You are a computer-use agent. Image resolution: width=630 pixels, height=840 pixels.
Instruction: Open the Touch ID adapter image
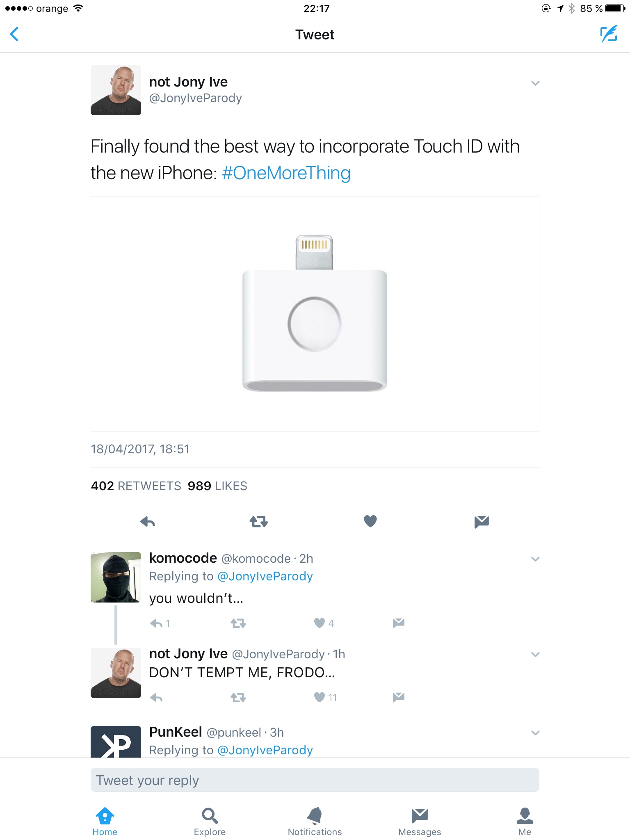315,314
